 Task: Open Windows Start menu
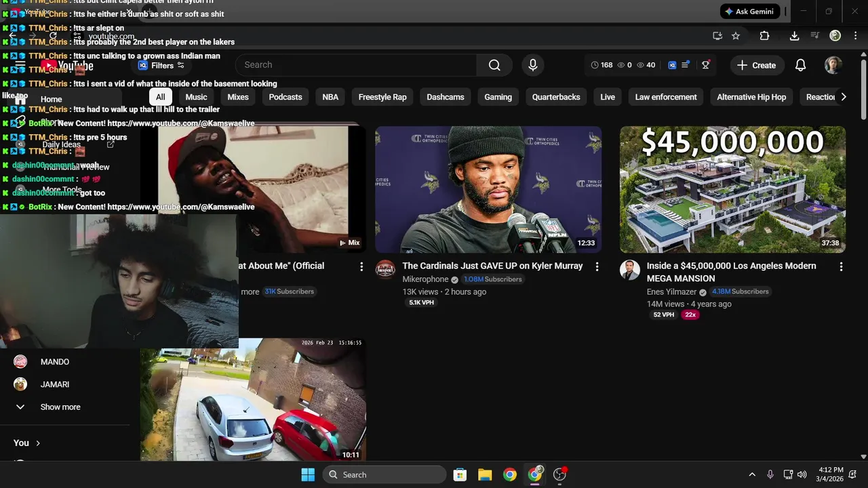308,474
